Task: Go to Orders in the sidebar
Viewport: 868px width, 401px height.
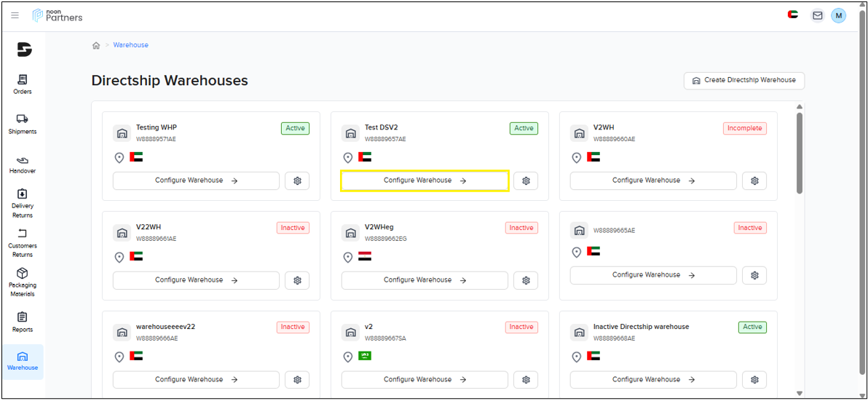Action: [x=23, y=84]
